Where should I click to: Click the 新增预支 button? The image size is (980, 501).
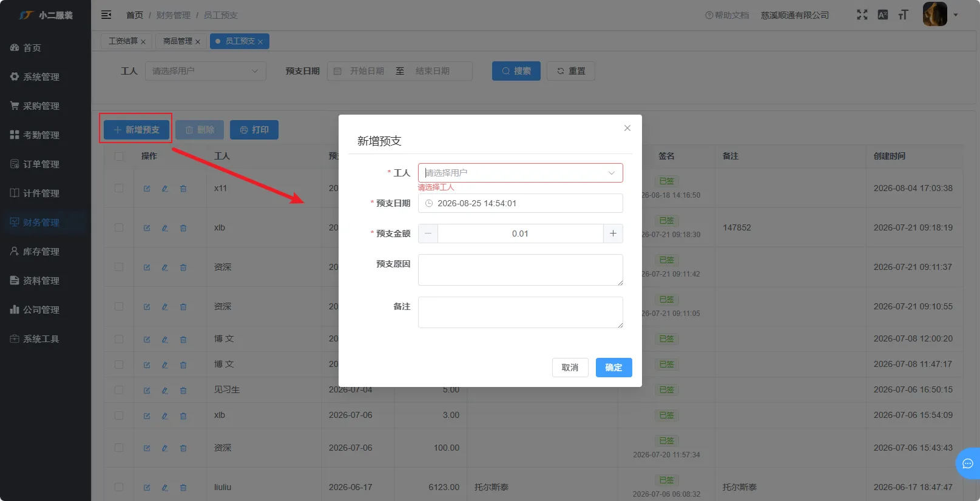pyautogui.click(x=137, y=130)
